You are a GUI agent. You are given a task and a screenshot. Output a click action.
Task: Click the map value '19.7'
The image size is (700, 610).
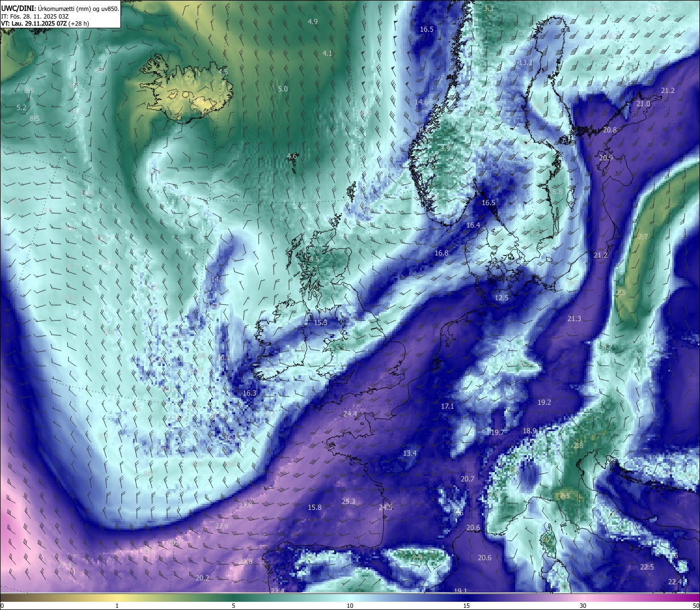pos(497,433)
